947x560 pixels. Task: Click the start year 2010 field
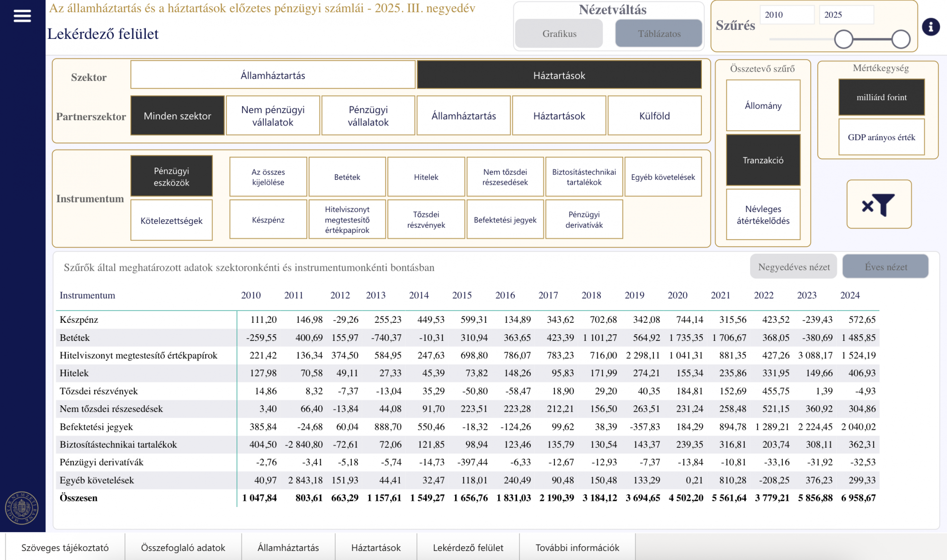(x=786, y=15)
